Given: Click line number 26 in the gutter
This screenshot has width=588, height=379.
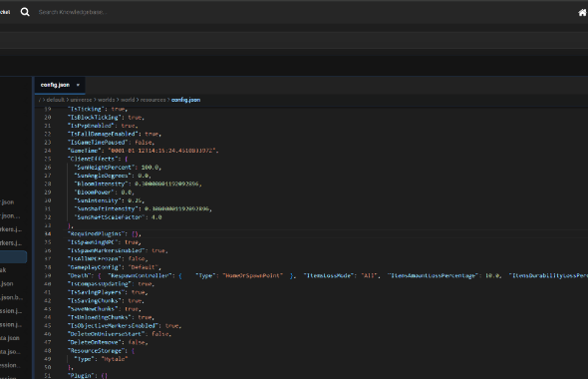Looking at the screenshot, I should tap(48, 167).
